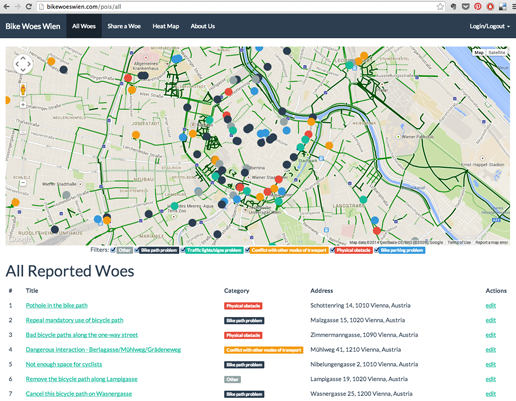Switch map to Map view
Screen dimensions: 516x401
[x=479, y=52]
